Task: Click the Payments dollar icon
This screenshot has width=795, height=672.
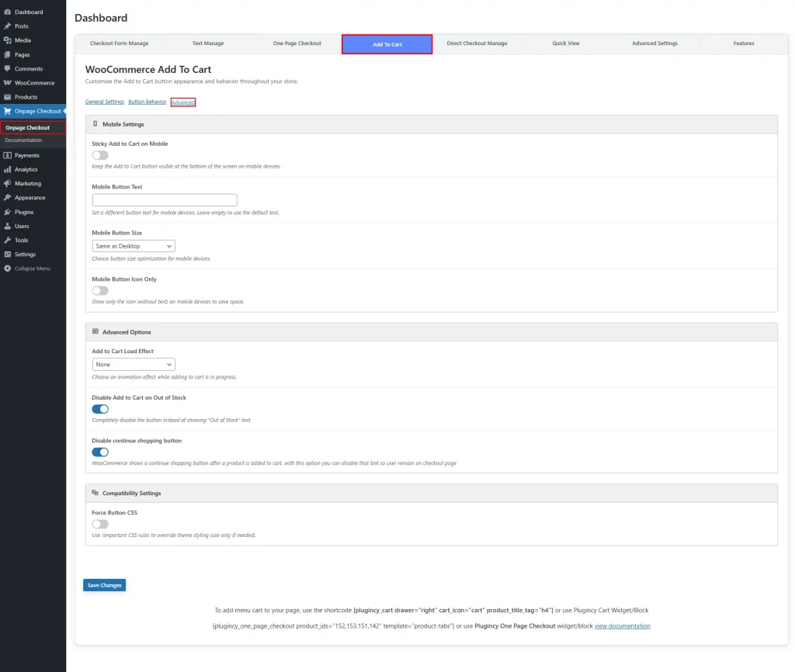Action: [7, 155]
